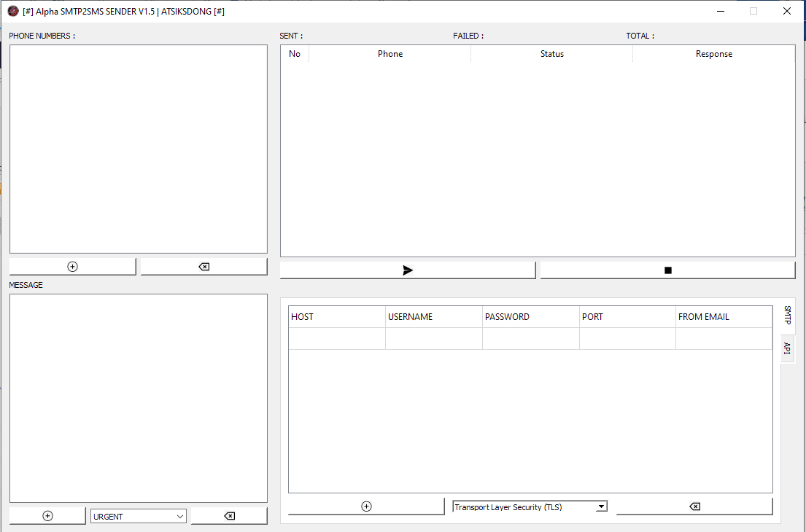
Task: Click the add phone numbers plus icon
Action: 72,267
